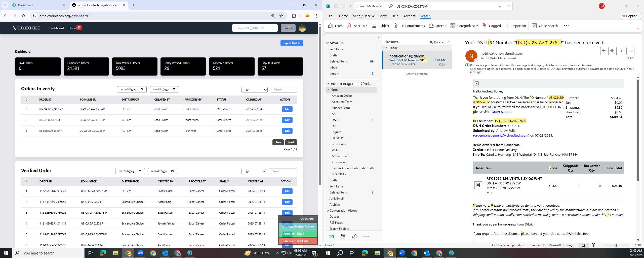Open more commands ellipsis in Outlook ribbon
644x258 pixels.
[x=566, y=26]
